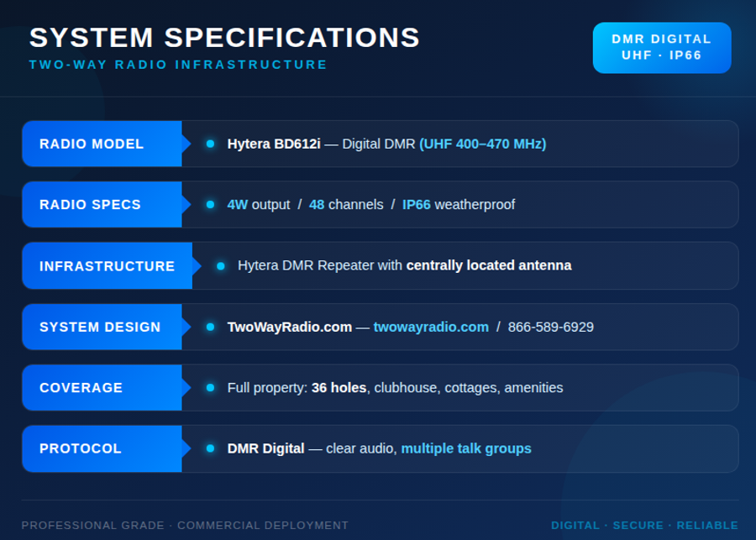Viewport: 756px width, 540px height.
Task: Click the DMR DIGITAL UHF · IP66 badge
Action: 662,48
